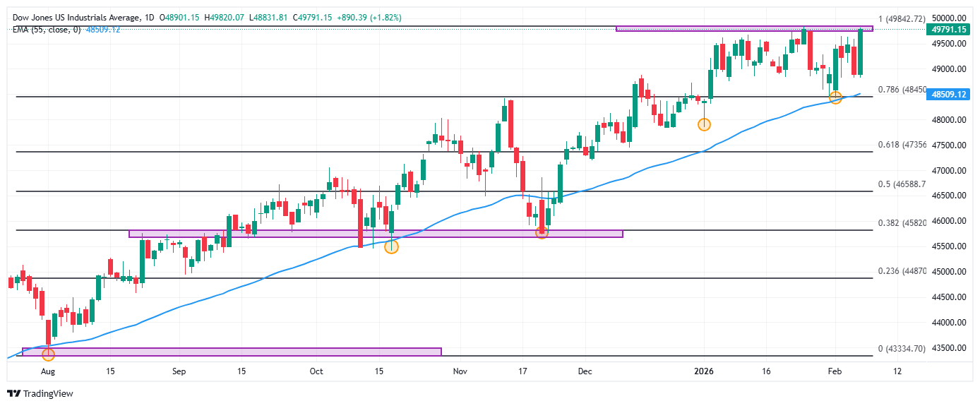Click the 45000.00 price axis label

point(949,272)
